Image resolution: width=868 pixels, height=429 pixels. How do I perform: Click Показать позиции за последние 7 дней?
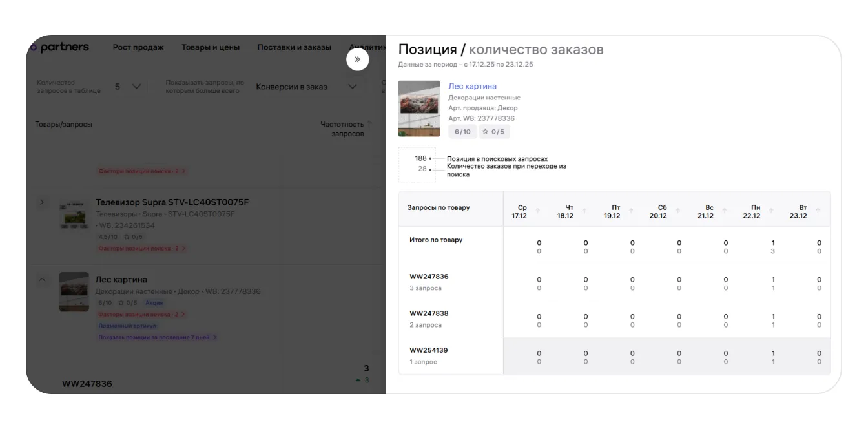(x=157, y=337)
